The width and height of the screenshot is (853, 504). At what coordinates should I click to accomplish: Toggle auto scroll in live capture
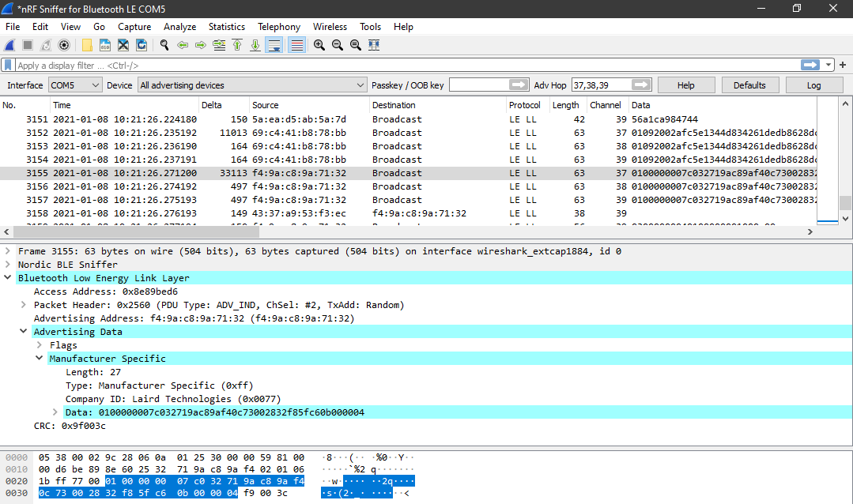pos(274,45)
